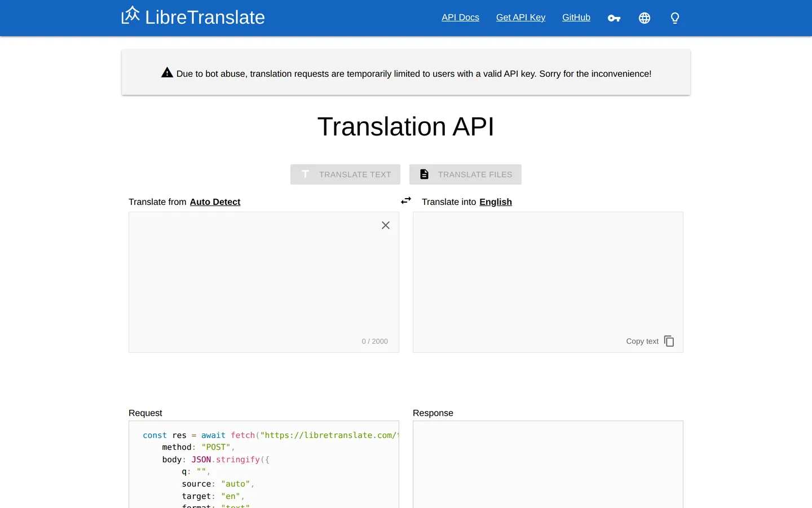
Task: Click the translated output text area
Action: point(548,282)
